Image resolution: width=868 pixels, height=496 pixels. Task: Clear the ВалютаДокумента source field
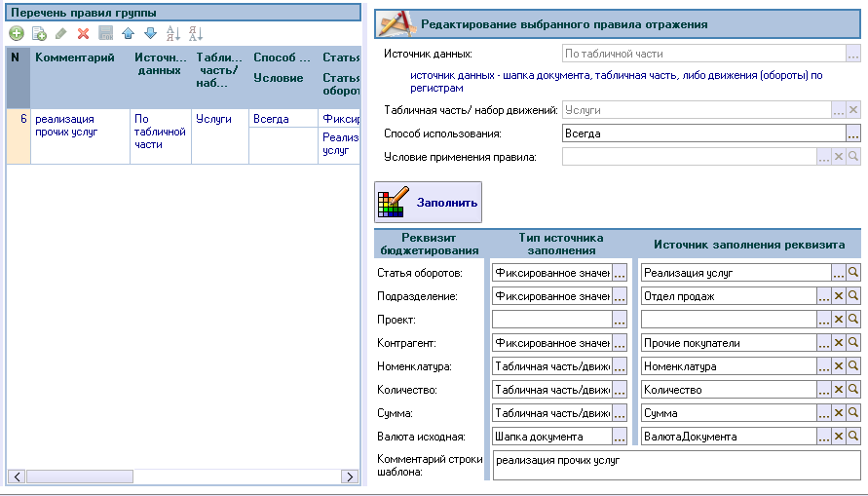[x=838, y=437]
